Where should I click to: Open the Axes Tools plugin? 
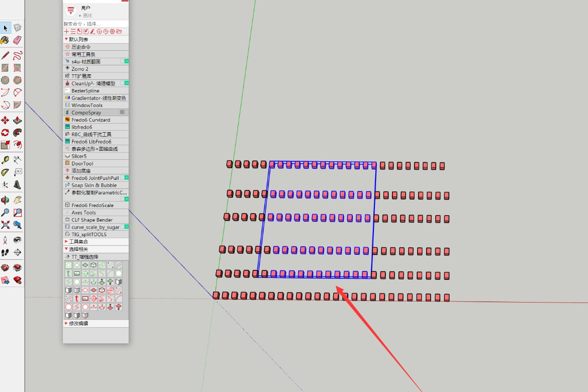click(x=95, y=212)
